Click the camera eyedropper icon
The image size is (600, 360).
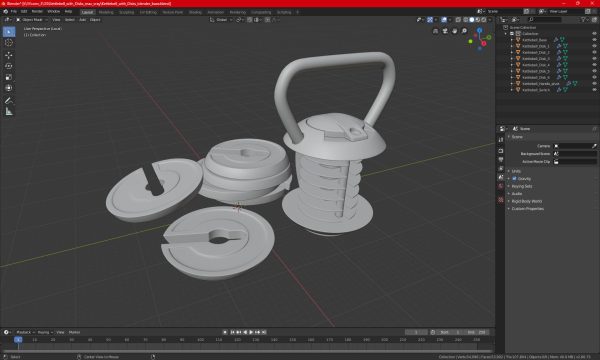coord(594,146)
